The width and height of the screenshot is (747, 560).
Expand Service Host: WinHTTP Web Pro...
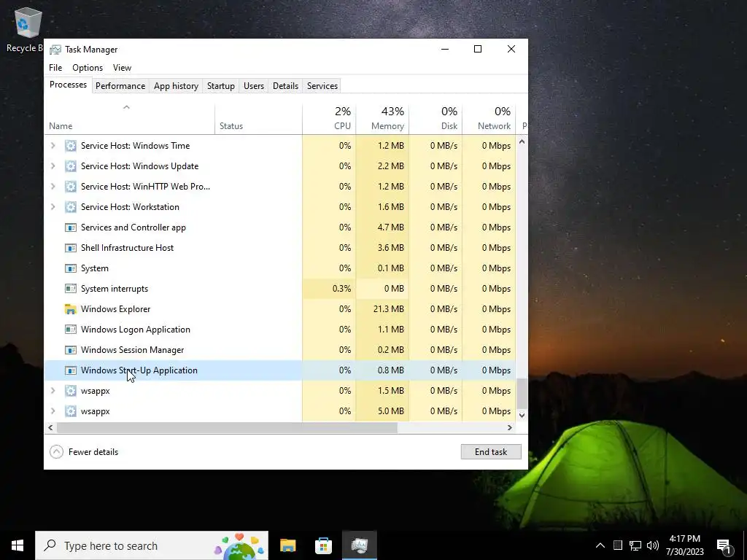coord(53,187)
